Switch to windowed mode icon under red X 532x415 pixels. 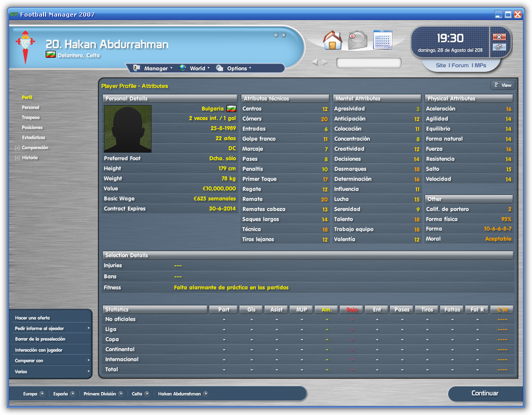[x=499, y=47]
